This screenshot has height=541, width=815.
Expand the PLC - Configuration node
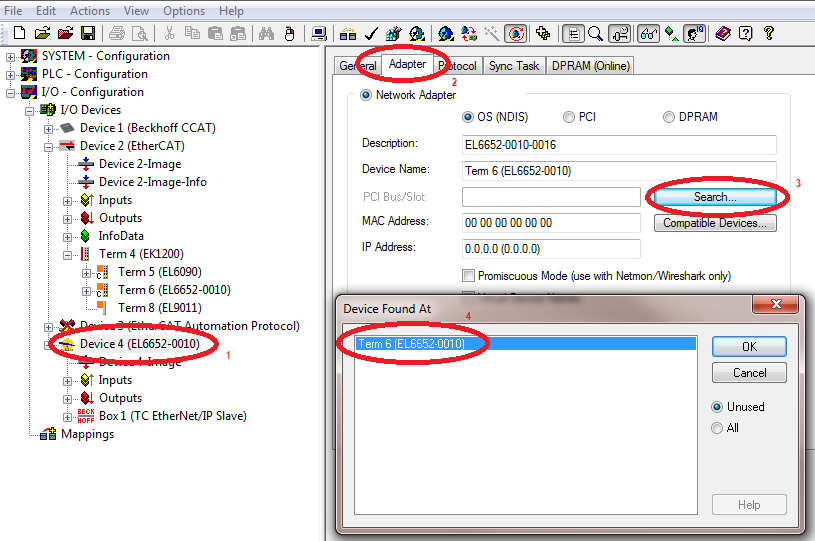tap(10, 75)
